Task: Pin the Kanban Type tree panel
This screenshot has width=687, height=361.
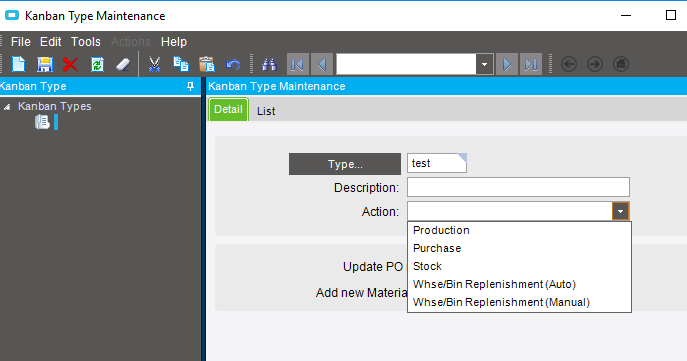Action: point(190,86)
